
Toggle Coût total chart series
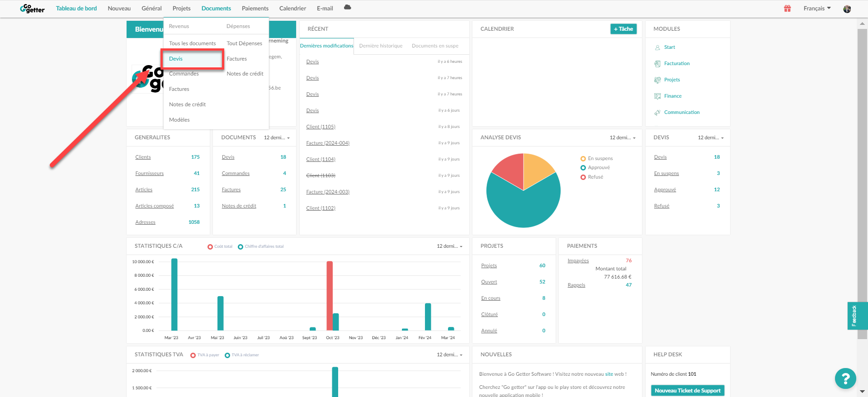click(x=220, y=246)
